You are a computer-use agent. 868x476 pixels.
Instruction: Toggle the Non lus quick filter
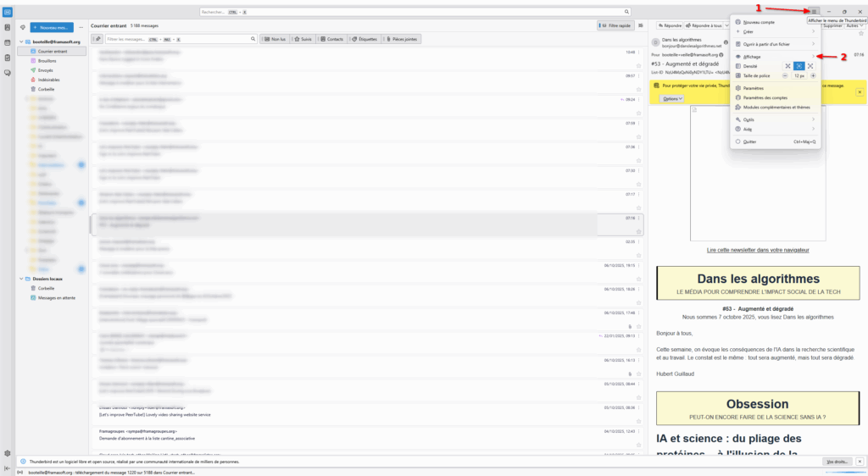[x=274, y=39]
